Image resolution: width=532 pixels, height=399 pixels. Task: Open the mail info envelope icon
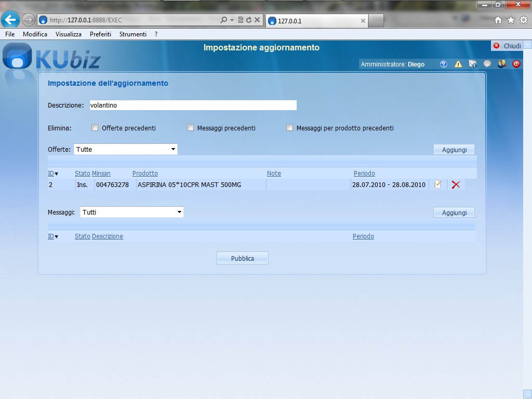(472, 64)
